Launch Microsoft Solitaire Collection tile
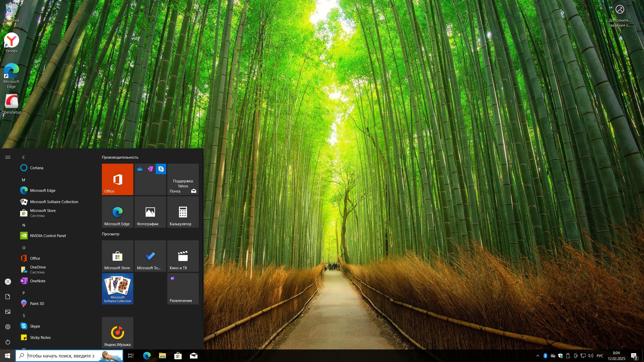 pos(117,289)
